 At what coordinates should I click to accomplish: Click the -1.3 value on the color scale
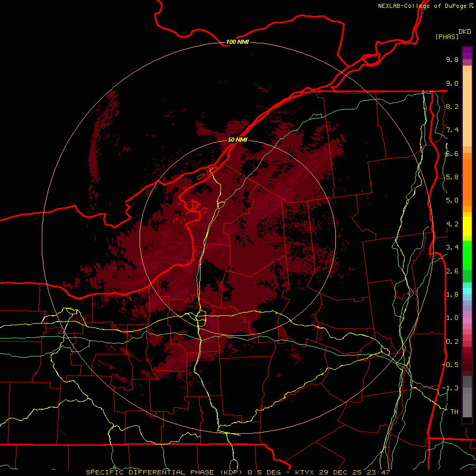coord(451,388)
